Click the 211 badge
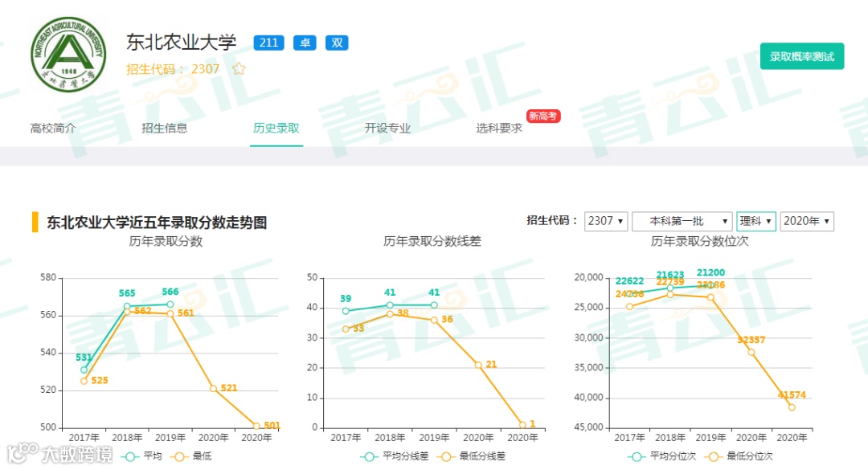The width and height of the screenshot is (868, 470). point(268,43)
